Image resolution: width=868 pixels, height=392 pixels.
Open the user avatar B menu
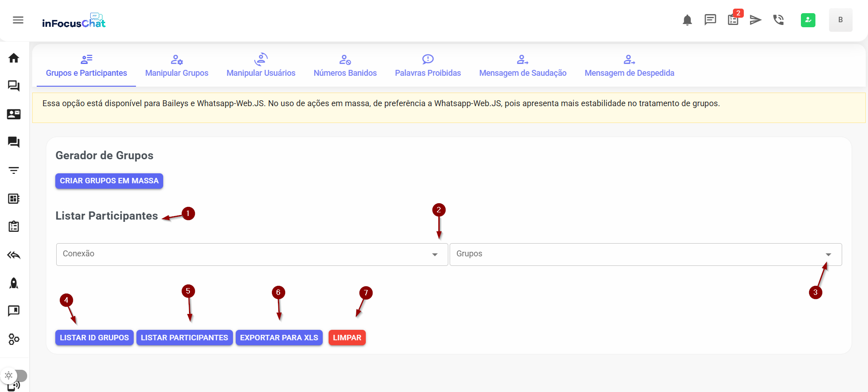point(840,20)
